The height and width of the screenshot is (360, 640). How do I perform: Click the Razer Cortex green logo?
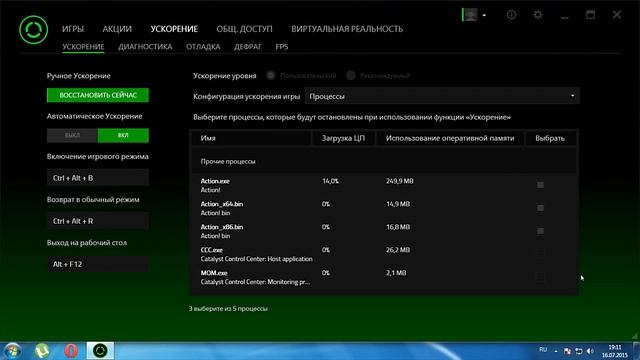[33, 30]
